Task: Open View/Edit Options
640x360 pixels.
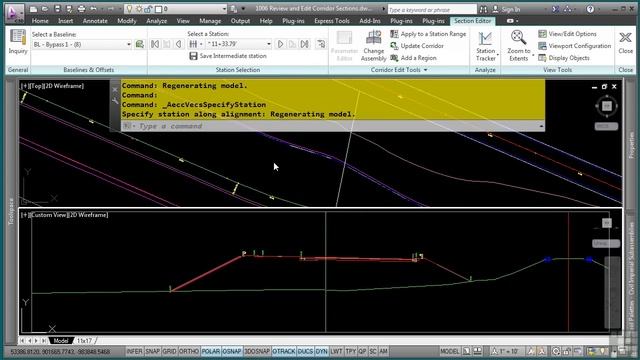Action: (x=567, y=34)
